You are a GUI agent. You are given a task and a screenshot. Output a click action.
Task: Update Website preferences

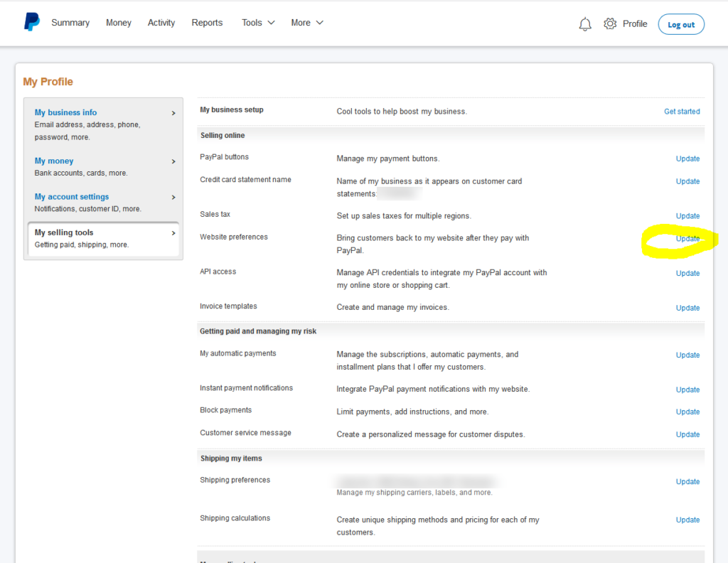tap(687, 239)
